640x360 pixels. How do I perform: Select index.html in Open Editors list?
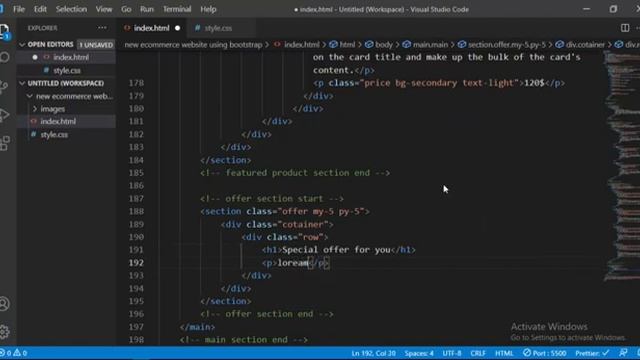[x=71, y=58]
